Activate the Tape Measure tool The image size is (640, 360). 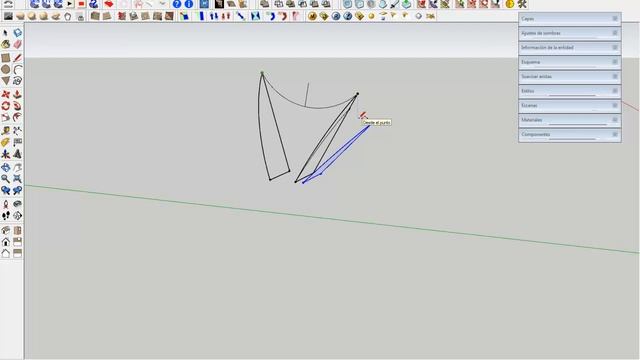5,131
